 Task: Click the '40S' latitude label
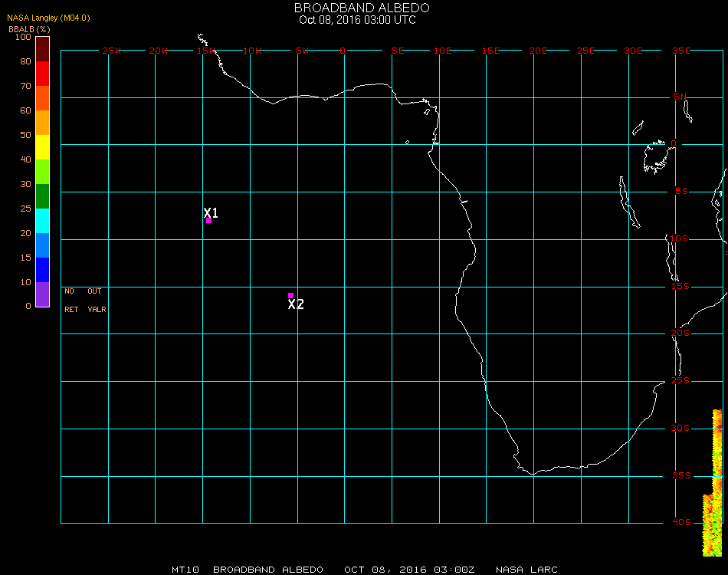tap(682, 522)
